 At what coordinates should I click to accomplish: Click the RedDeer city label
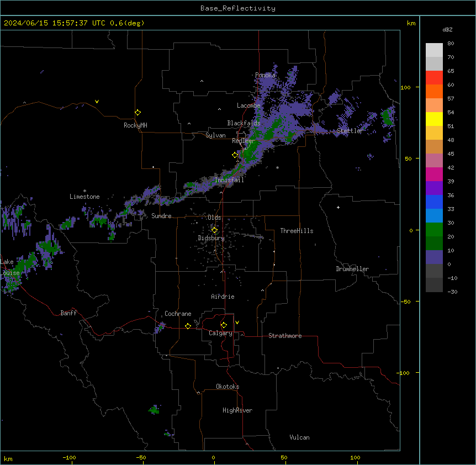(244, 141)
